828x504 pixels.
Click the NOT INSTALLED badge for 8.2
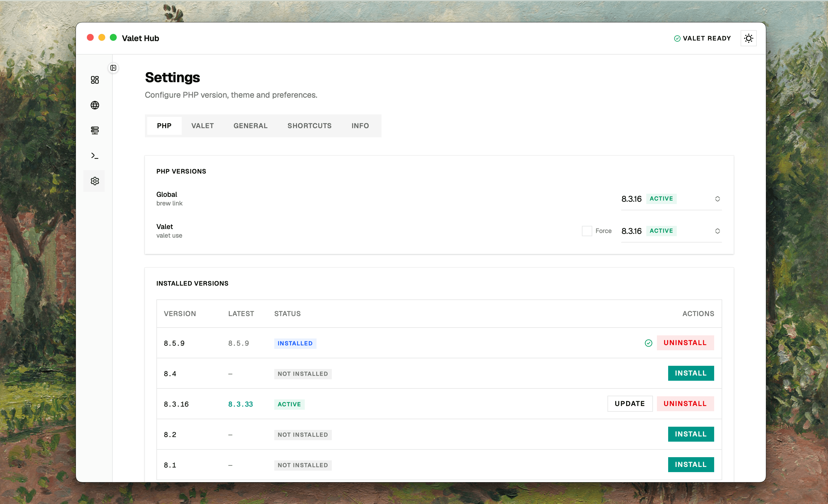pos(303,435)
